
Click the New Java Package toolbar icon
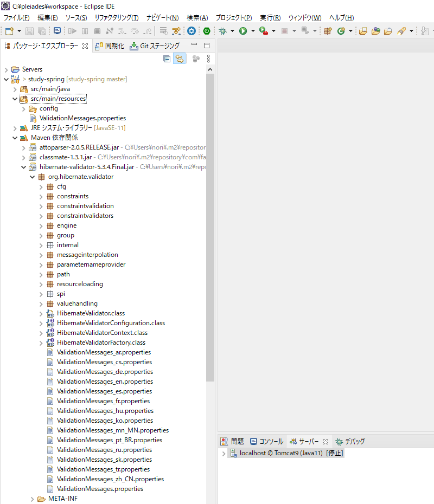[x=328, y=31]
